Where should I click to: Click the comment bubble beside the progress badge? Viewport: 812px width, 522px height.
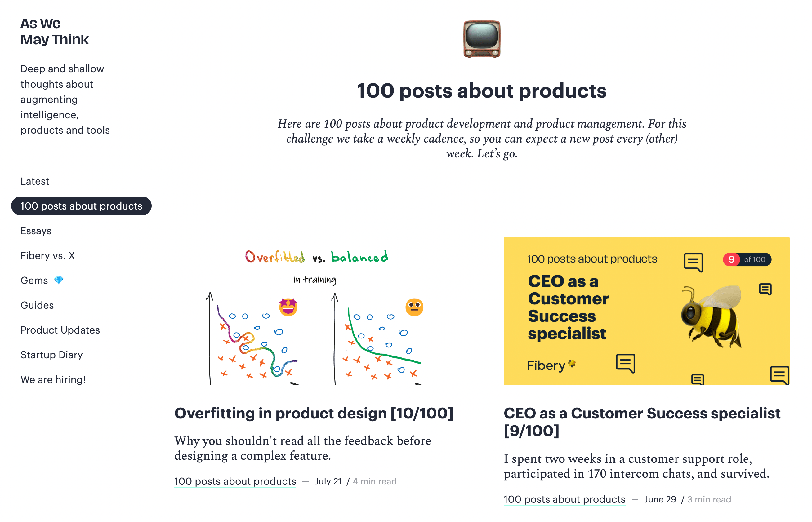pyautogui.click(x=694, y=262)
